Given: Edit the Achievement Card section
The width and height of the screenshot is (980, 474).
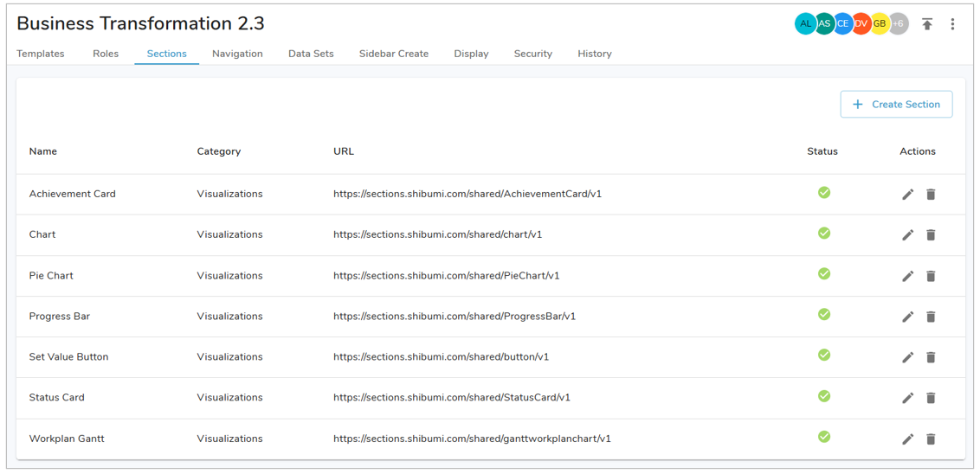Looking at the screenshot, I should (907, 195).
